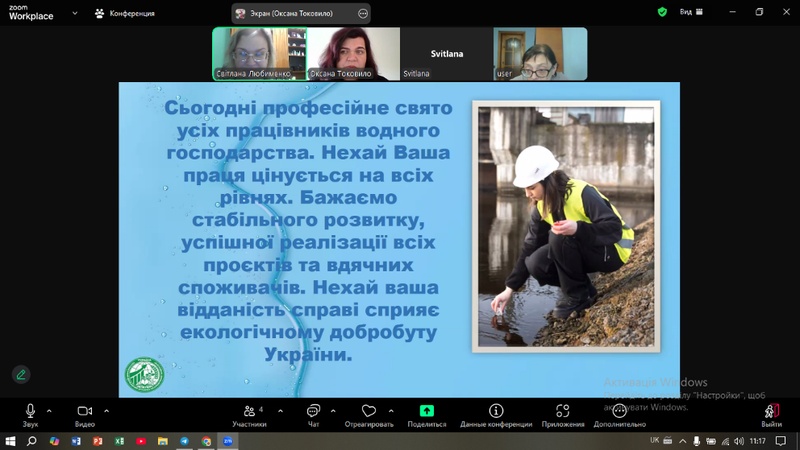Open Windows taskbar search
The image size is (800, 450).
pos(32,441)
